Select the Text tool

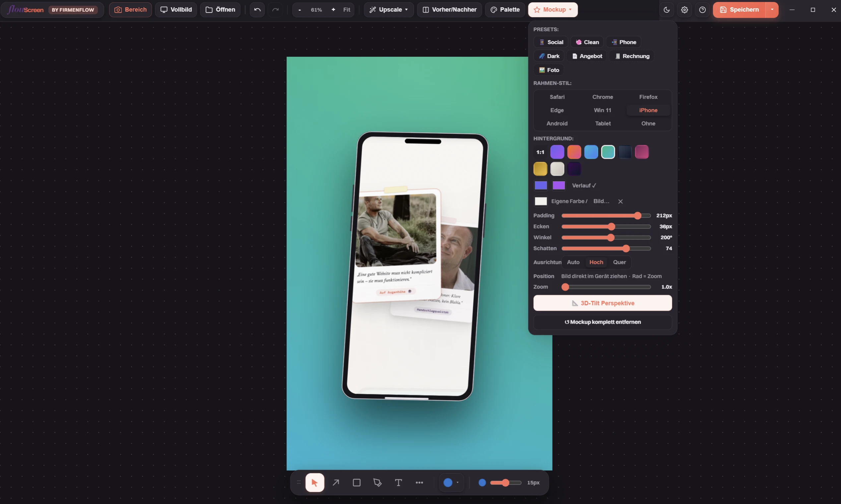pyautogui.click(x=398, y=482)
